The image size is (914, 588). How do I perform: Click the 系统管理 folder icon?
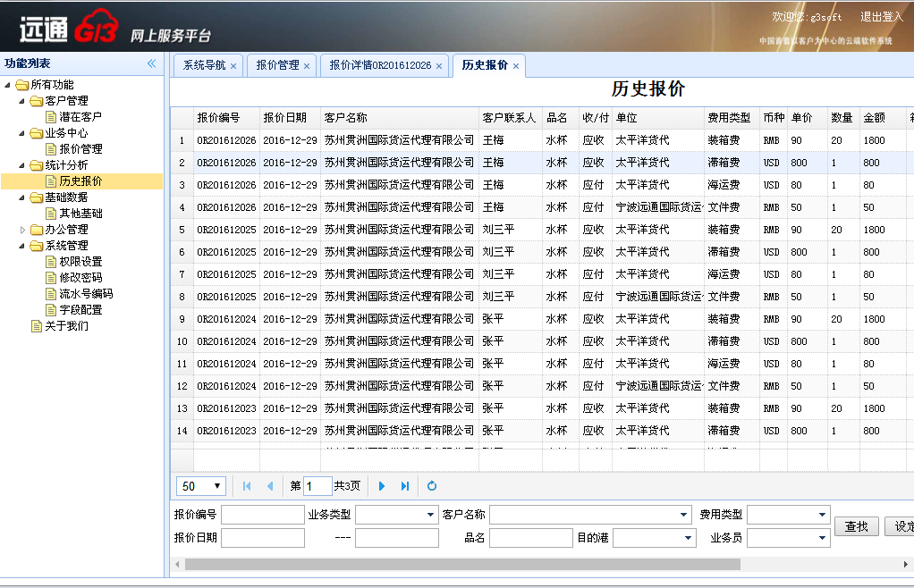[x=37, y=246]
